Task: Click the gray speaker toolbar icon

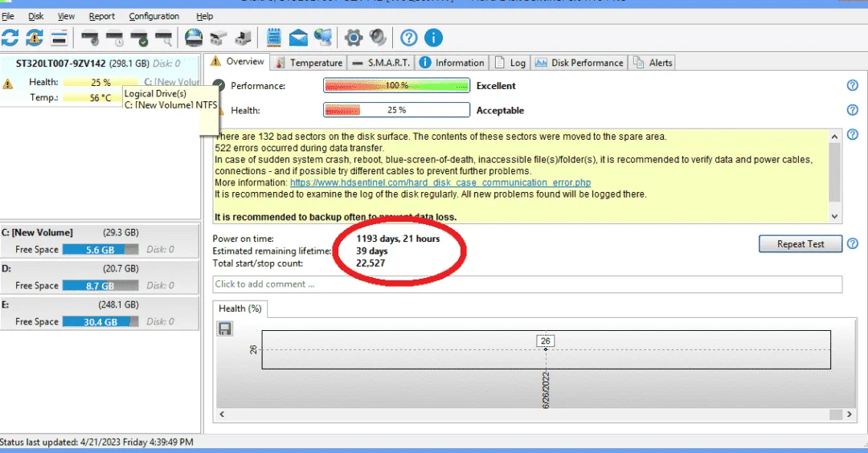Action: coord(378,38)
